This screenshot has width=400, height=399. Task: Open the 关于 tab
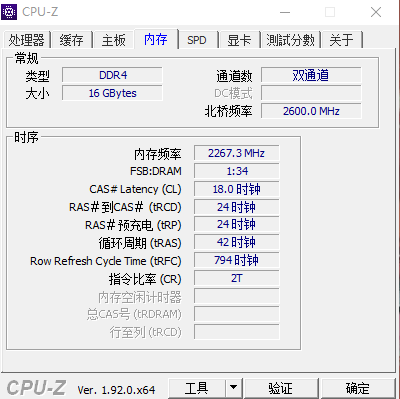point(341,40)
